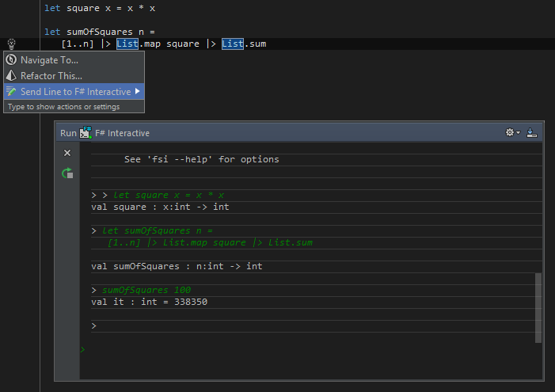
Task: Click the console output vertical scrollbar
Action: [538, 308]
